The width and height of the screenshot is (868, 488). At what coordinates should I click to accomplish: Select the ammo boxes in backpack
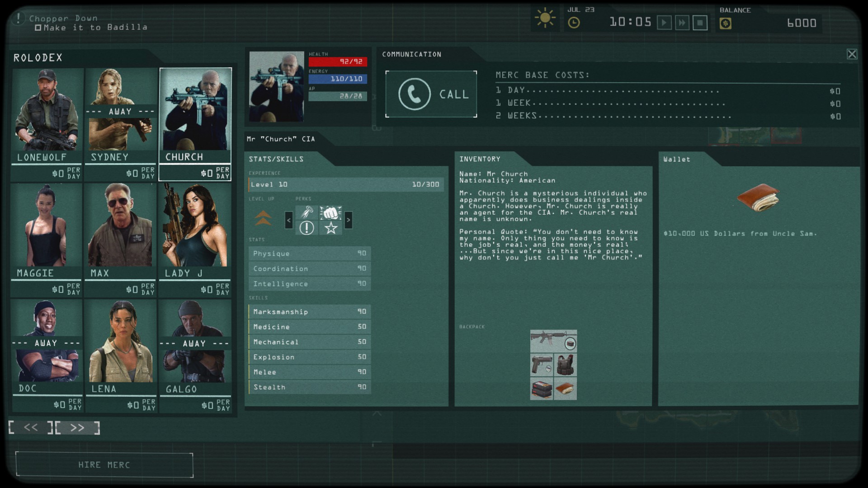[x=541, y=389]
